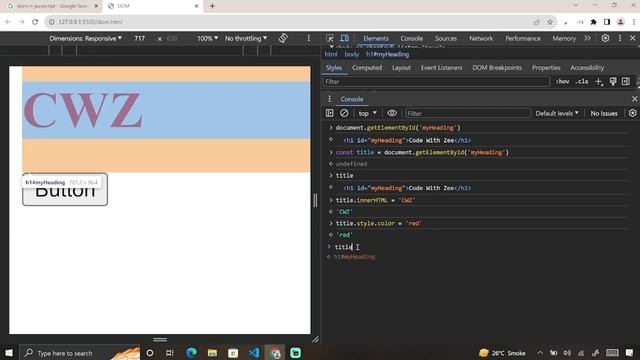
Task: Clear the console icon
Action: (344, 113)
